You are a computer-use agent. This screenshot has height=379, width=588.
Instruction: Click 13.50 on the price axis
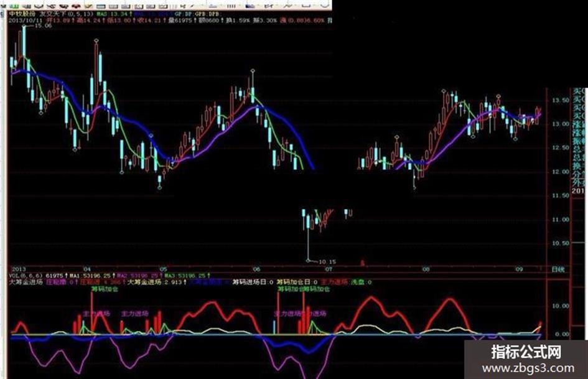tap(560, 100)
